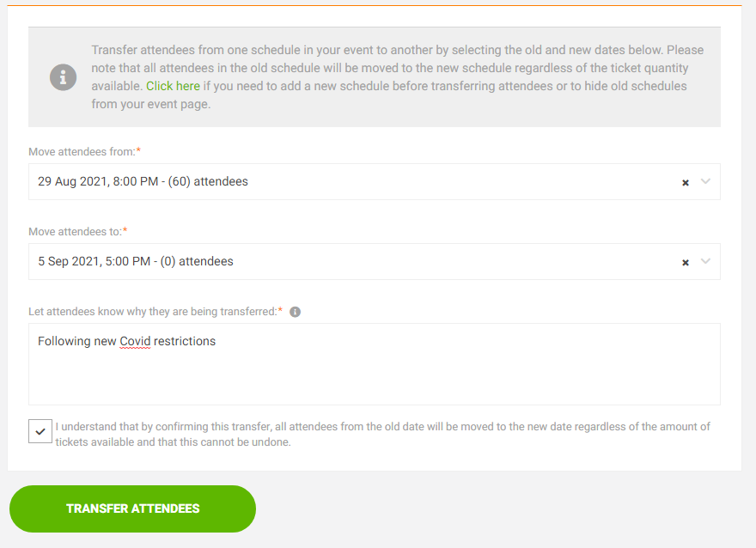This screenshot has height=548, width=756.
Task: Open the 5 Sep 2021 schedule select box
Action: [x=375, y=262]
